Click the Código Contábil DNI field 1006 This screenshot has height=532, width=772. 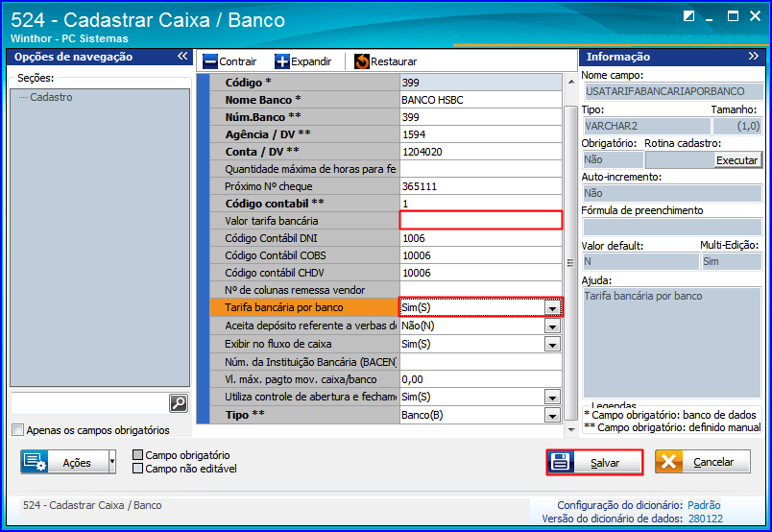click(480, 238)
